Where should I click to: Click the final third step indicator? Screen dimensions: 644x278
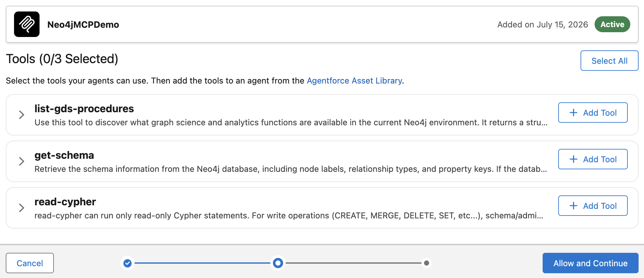pyautogui.click(x=427, y=263)
